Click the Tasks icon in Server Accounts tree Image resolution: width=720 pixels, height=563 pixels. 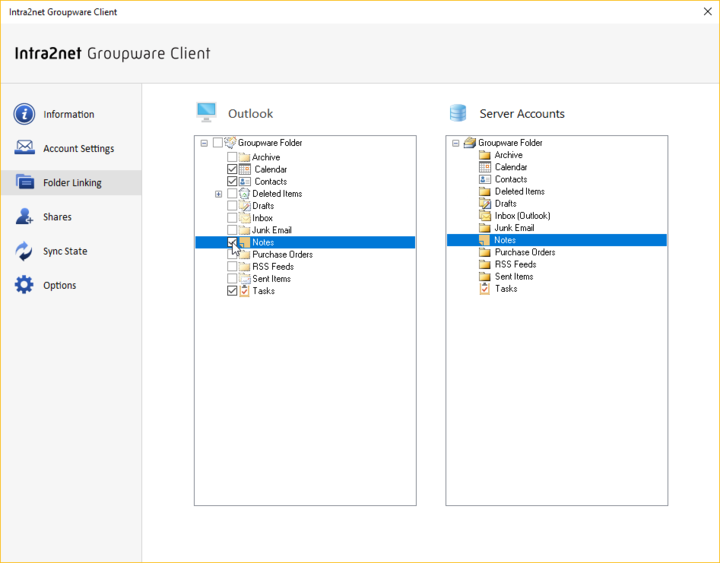(x=485, y=288)
